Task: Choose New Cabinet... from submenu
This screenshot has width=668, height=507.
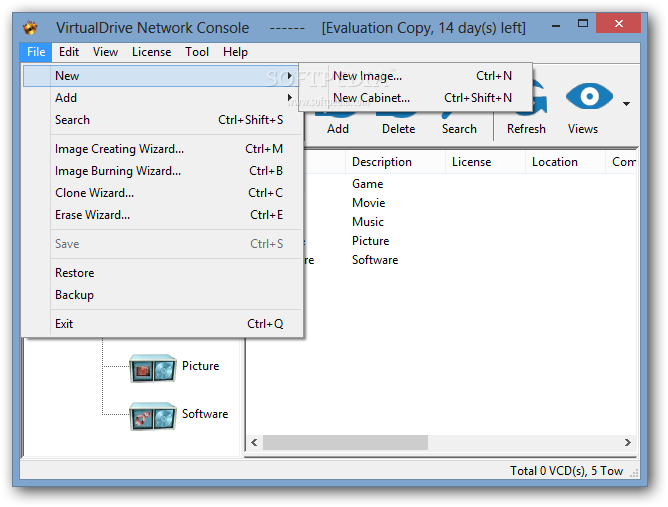Action: [x=416, y=98]
